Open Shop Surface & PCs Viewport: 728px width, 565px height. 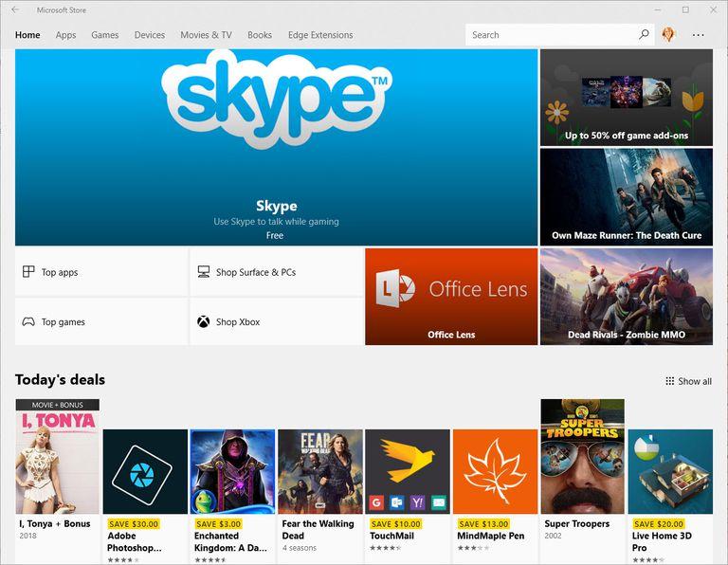click(x=276, y=271)
